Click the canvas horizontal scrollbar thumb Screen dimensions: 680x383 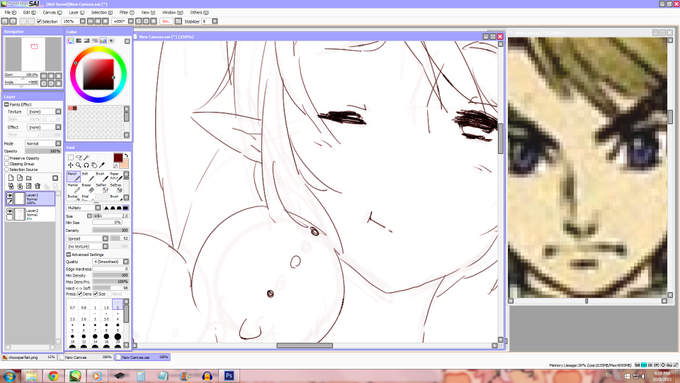304,346
